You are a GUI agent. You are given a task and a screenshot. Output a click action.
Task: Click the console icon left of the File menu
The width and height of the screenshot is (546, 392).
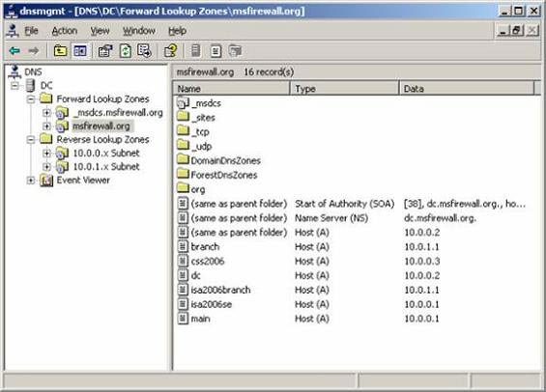click(x=13, y=31)
